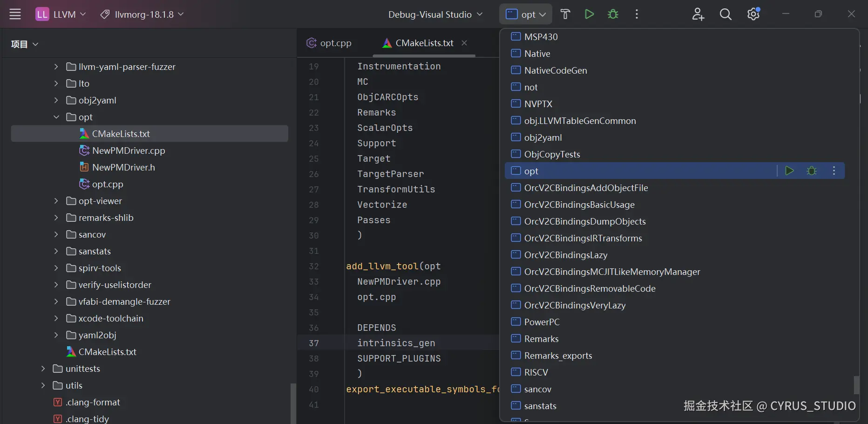
Task: Open more actions for opt list row
Action: 834,171
